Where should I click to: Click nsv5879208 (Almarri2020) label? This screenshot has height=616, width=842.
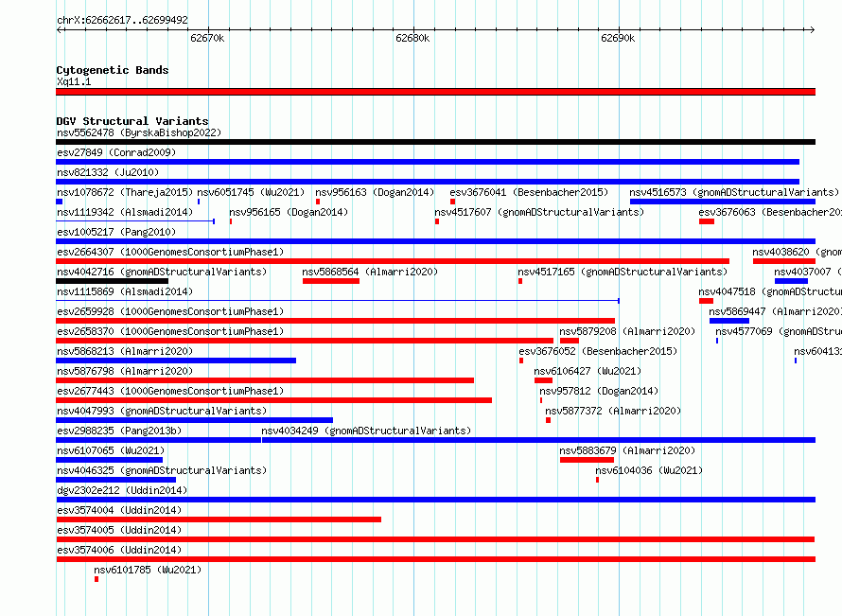click(627, 331)
